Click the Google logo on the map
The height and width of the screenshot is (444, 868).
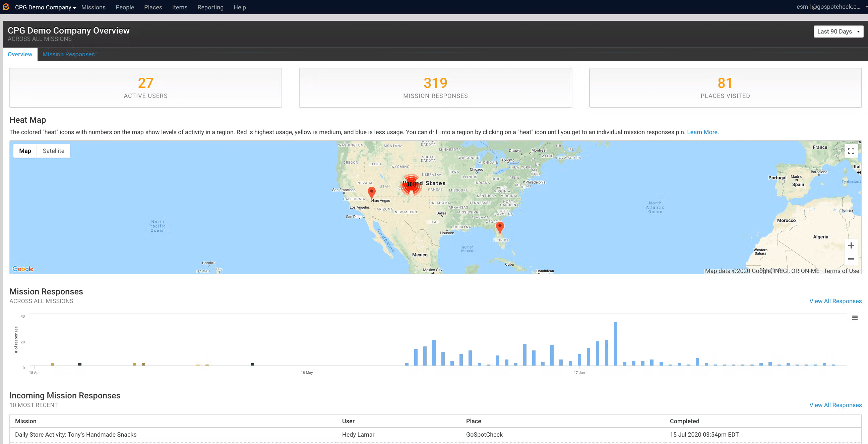[x=22, y=269]
